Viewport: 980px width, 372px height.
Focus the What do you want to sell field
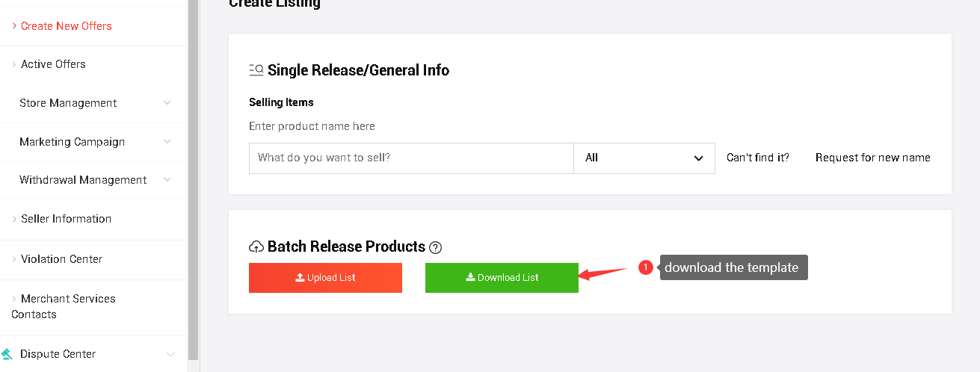(411, 158)
